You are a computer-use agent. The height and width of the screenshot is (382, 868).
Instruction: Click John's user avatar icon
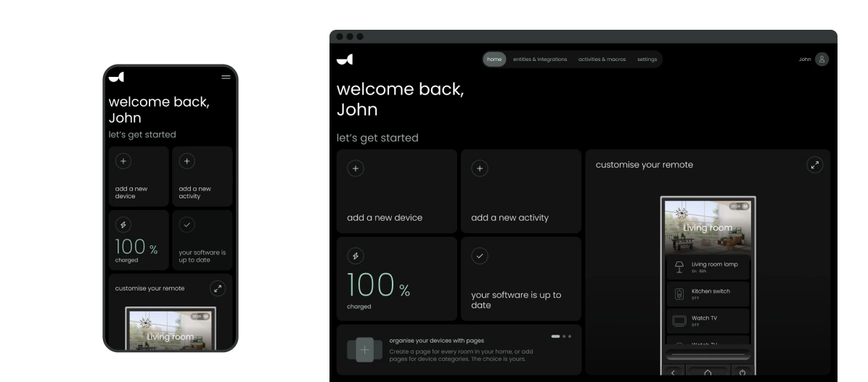(822, 60)
